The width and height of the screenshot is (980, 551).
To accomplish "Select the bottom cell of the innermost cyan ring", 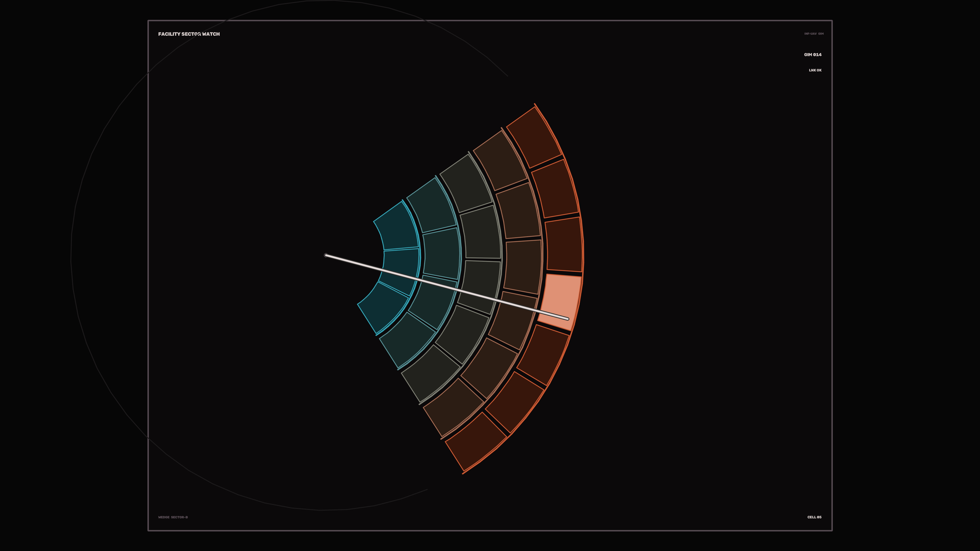I will point(384,308).
